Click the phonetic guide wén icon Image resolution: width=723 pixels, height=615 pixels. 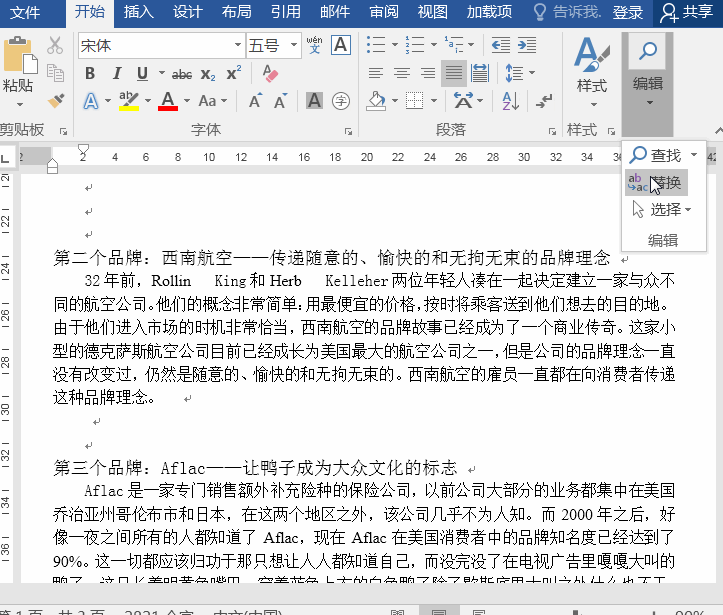coord(314,45)
